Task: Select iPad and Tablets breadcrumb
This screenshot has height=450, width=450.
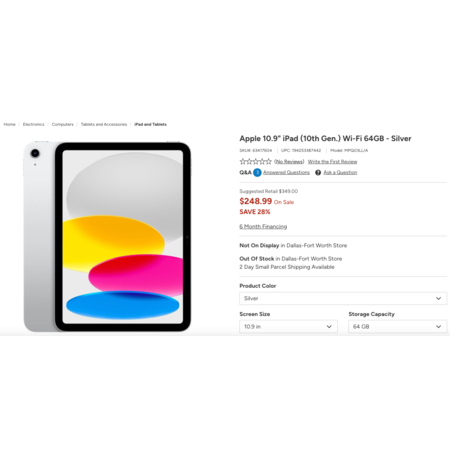Action: (x=150, y=124)
